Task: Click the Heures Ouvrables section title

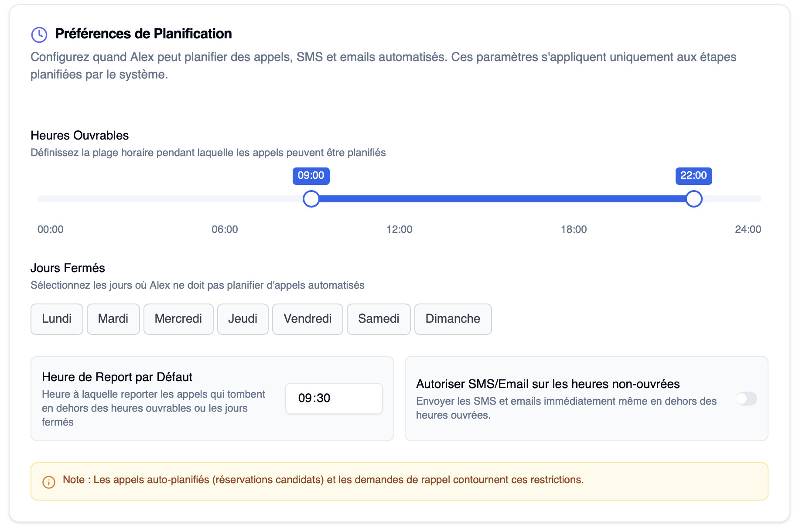Action: click(x=79, y=135)
